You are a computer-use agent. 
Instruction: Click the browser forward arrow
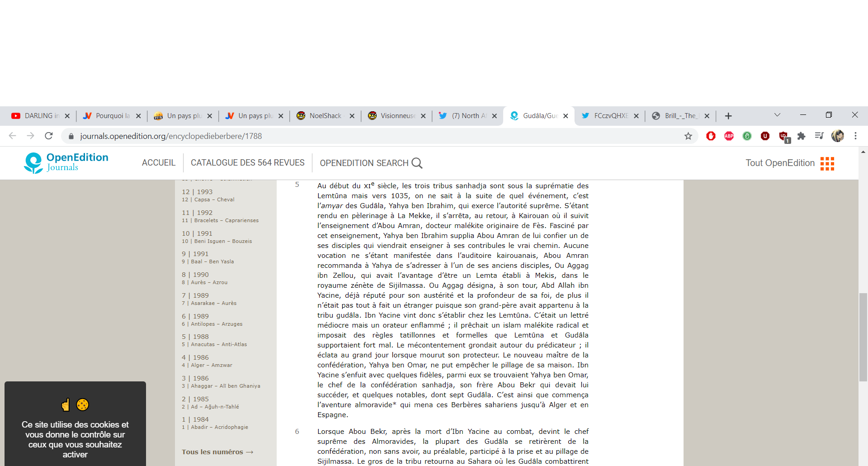tap(30, 136)
